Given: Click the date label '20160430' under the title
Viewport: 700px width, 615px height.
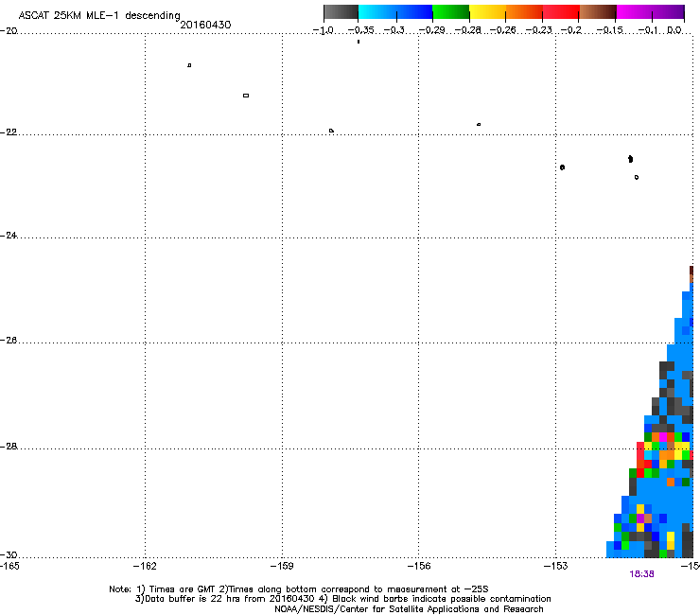Looking at the screenshot, I should tap(205, 25).
